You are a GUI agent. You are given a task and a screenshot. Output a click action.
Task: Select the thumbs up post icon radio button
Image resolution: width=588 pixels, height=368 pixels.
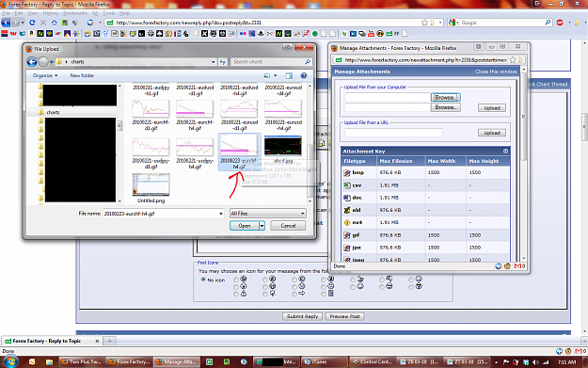353,280
